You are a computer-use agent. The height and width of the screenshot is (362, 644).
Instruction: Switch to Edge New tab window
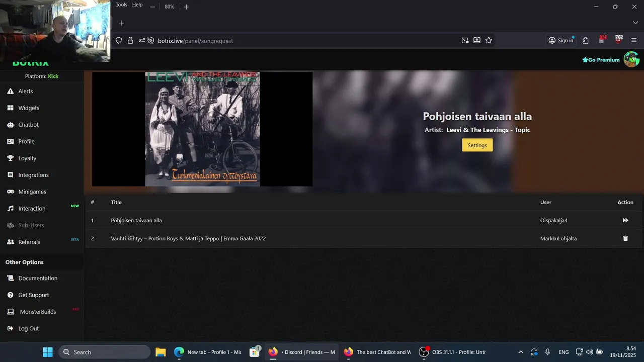pos(208,352)
